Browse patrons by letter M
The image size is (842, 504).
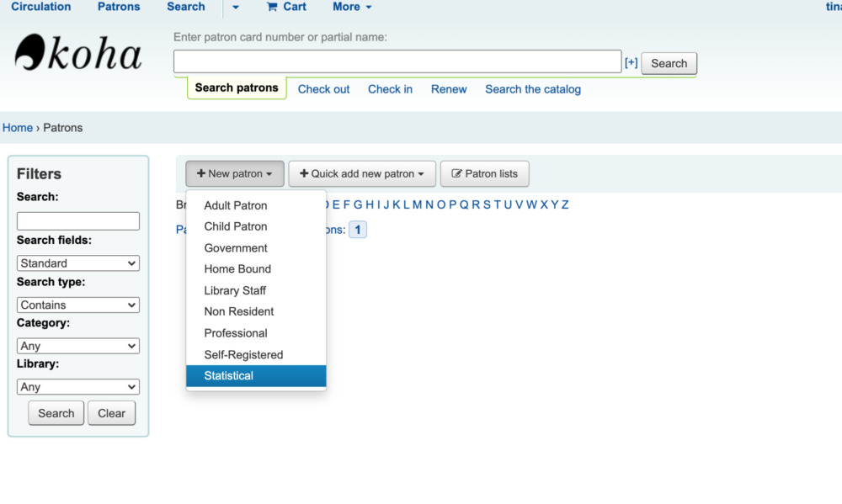[418, 204]
